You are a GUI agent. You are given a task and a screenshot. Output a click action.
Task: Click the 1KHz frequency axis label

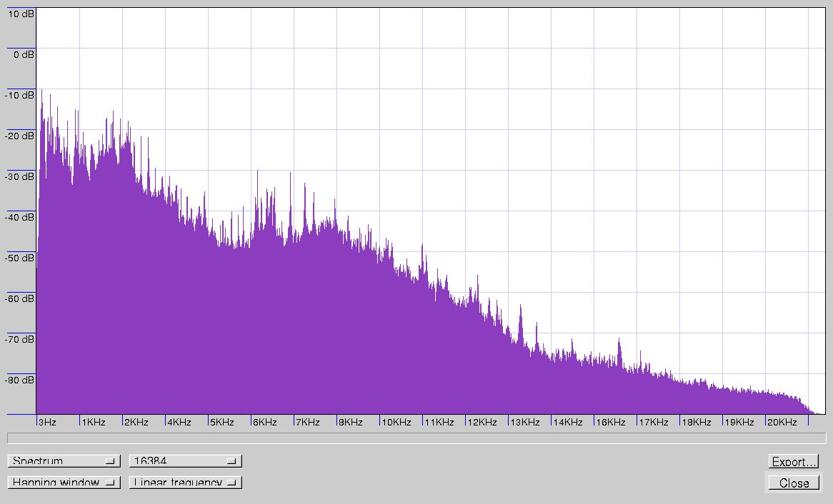[x=94, y=422]
